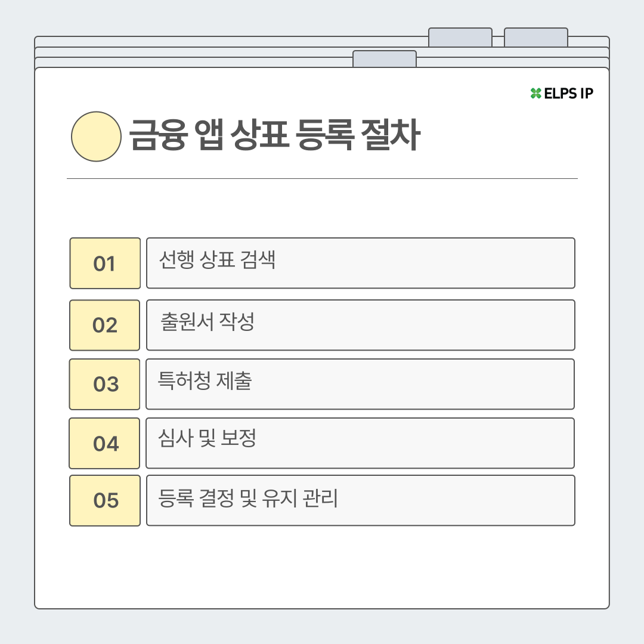
Task: Switch to the second folder tab from right
Action: pyautogui.click(x=460, y=37)
